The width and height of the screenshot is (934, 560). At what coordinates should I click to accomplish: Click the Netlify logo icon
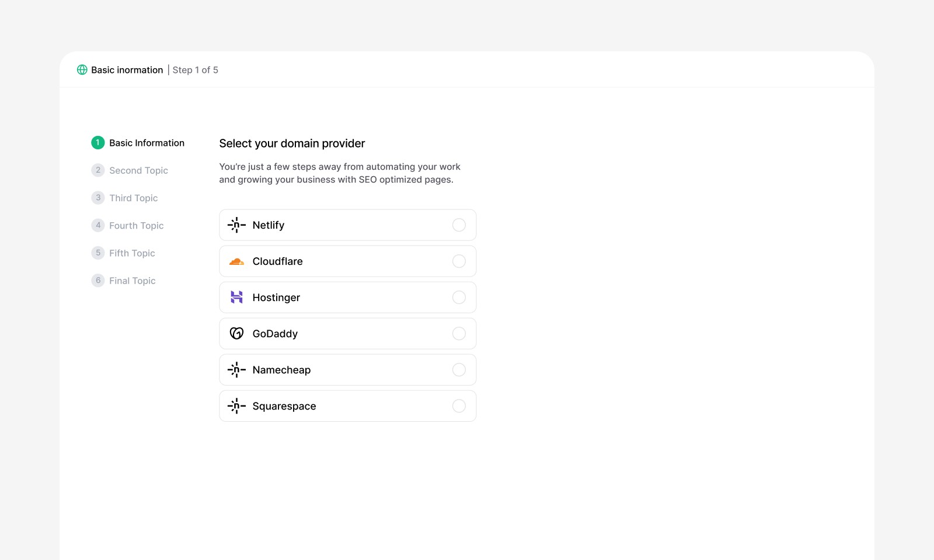[236, 225]
